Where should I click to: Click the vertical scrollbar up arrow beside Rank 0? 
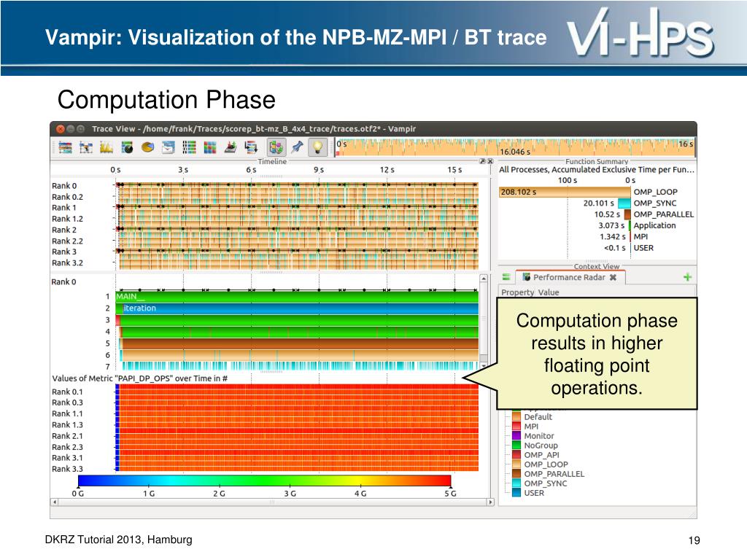pos(484,278)
